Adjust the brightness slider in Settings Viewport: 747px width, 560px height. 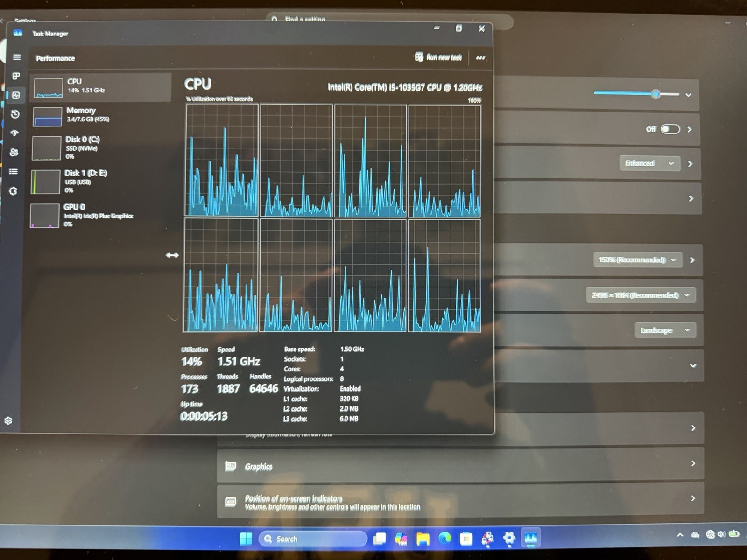(636, 94)
